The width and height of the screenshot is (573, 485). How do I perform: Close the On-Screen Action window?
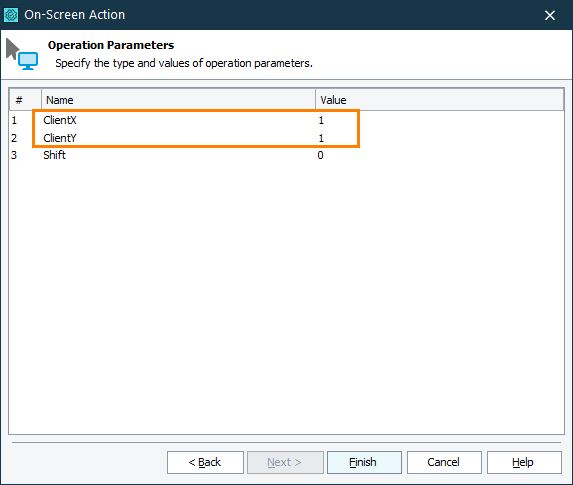tap(550, 15)
